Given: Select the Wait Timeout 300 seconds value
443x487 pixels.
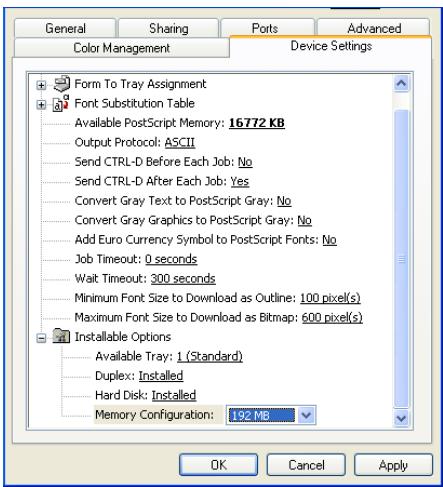Looking at the screenshot, I should (183, 278).
